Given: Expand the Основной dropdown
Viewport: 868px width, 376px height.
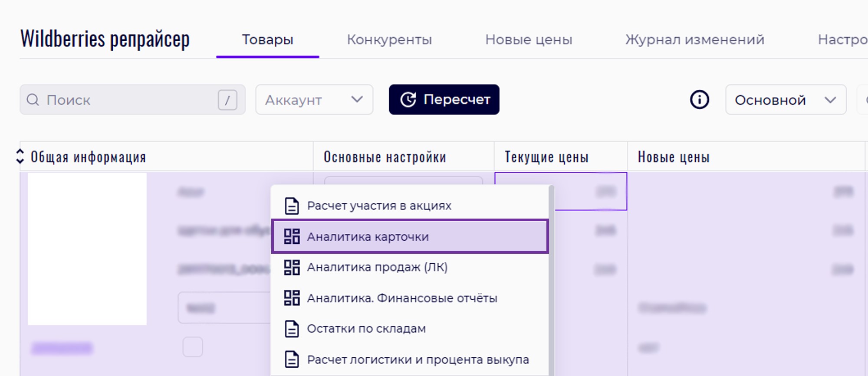Looking at the screenshot, I should tap(785, 100).
